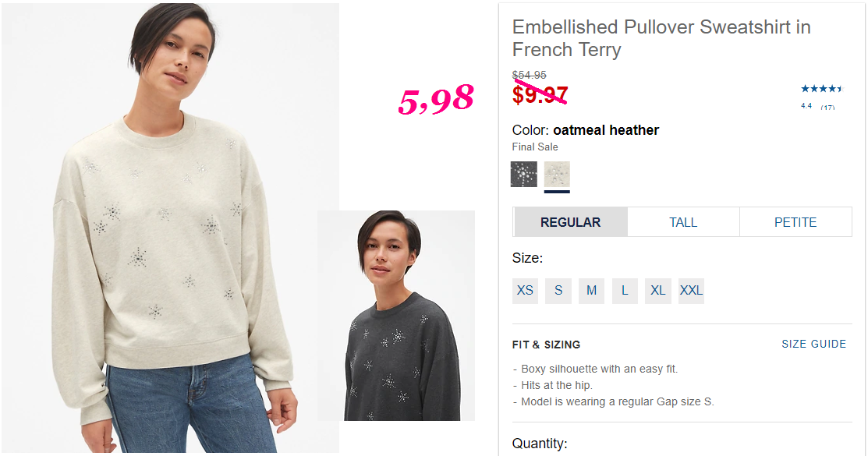The height and width of the screenshot is (456, 868).
Task: Select the oatmeal heather color swatch
Action: pos(557,175)
